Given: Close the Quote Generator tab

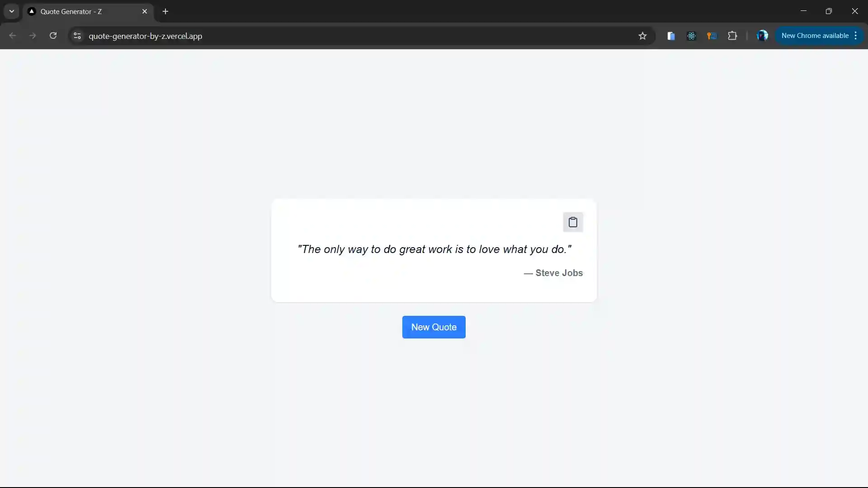Looking at the screenshot, I should tap(145, 11).
